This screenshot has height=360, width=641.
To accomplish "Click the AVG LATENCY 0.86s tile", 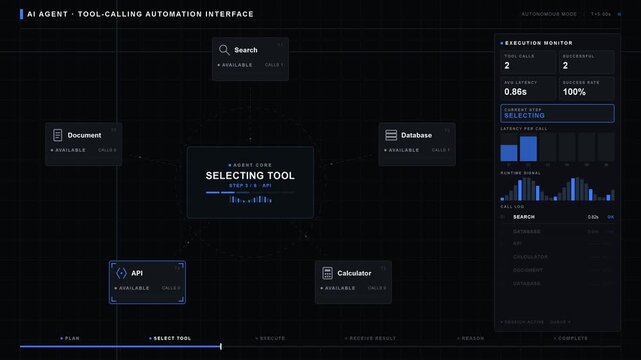I will coord(528,88).
